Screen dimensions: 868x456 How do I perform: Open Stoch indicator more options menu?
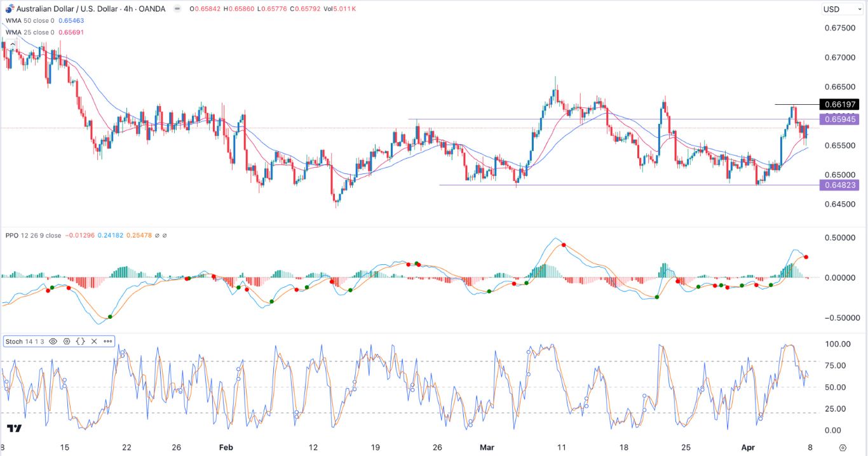[x=107, y=342]
